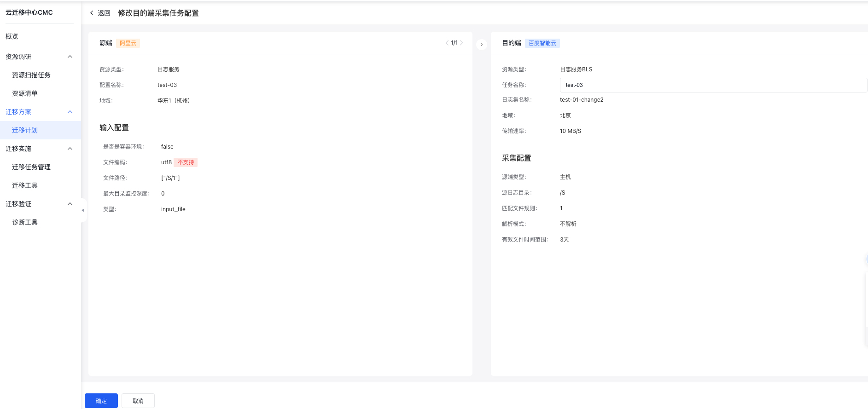This screenshot has width=868, height=409.
Task: Collapse the 迁移方案 menu group
Action: (70, 112)
